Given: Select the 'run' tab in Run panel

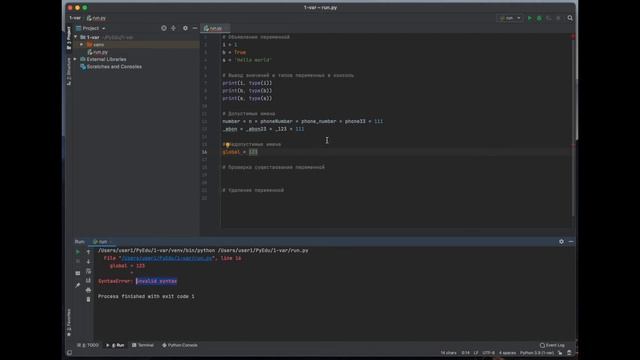Looking at the screenshot, I should [x=102, y=242].
